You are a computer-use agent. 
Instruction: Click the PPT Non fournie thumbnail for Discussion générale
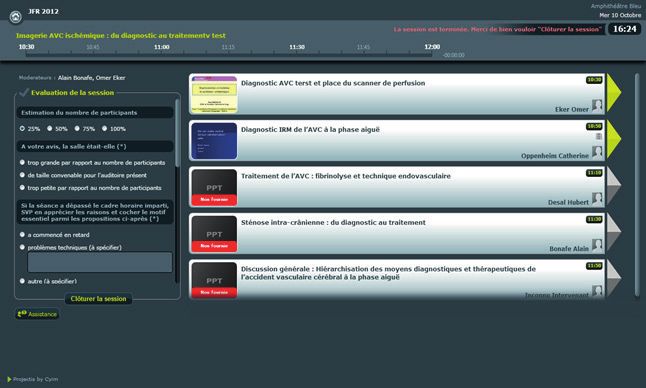214,280
